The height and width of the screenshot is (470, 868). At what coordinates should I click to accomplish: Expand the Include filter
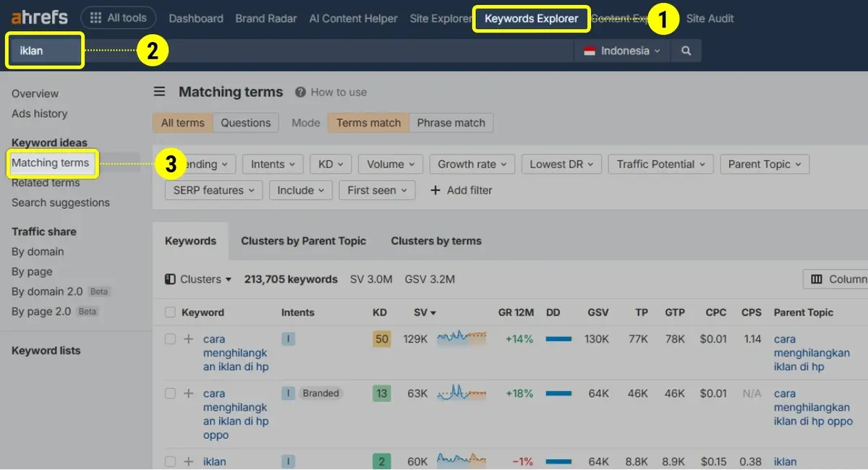click(301, 190)
